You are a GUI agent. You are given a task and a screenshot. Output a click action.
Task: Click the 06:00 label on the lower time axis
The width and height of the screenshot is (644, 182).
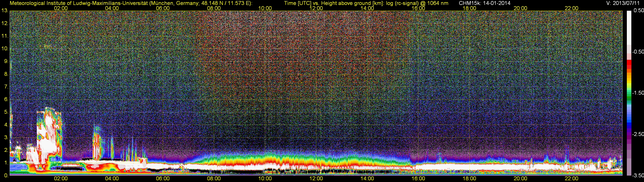point(163,179)
